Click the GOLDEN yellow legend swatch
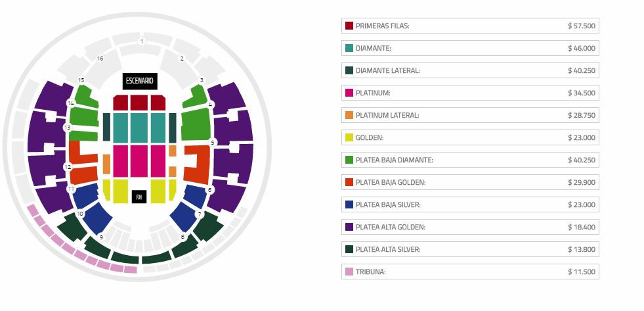 (x=349, y=137)
